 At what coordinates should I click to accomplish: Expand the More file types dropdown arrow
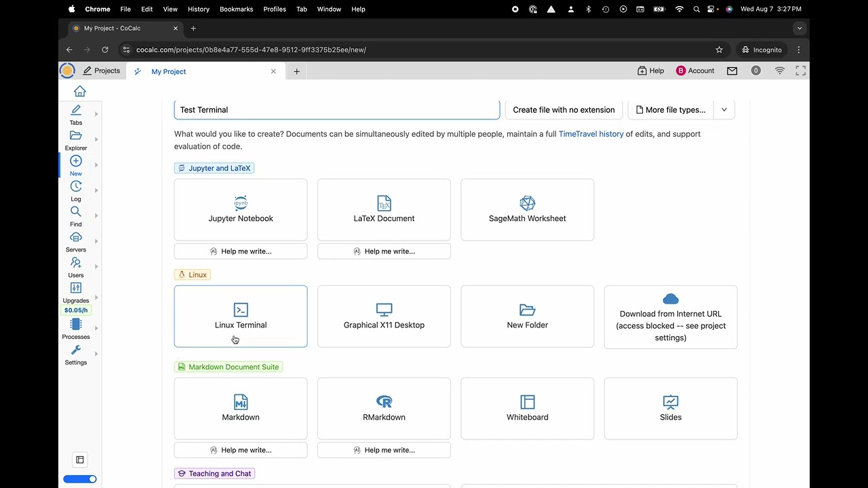point(724,110)
